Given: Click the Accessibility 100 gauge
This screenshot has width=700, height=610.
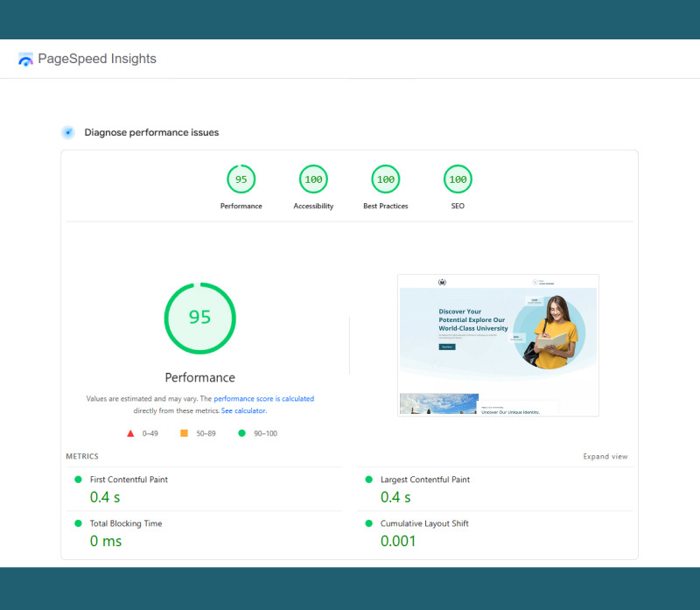Looking at the screenshot, I should (313, 179).
